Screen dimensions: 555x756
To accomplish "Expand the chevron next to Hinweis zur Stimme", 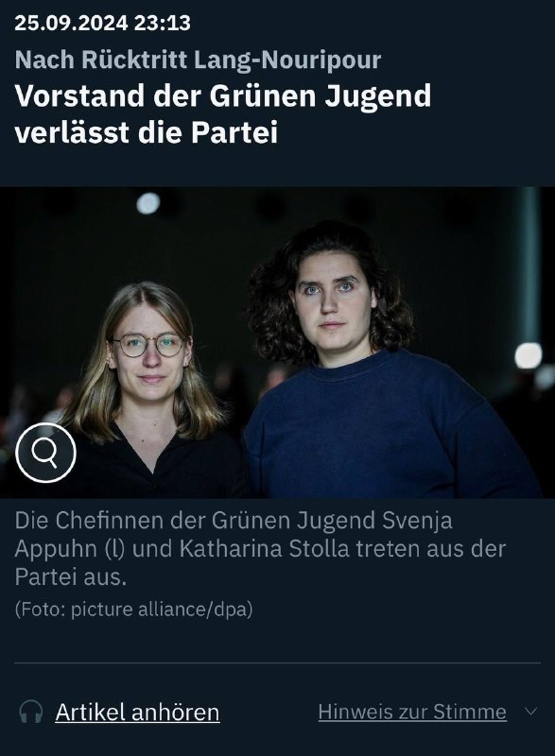I will tap(530, 712).
